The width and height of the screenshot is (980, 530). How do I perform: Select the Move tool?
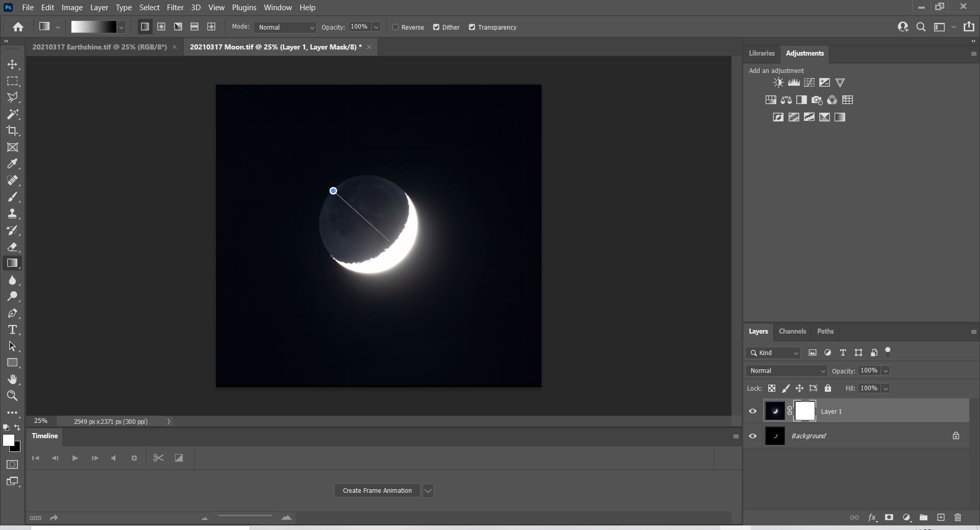tap(12, 65)
